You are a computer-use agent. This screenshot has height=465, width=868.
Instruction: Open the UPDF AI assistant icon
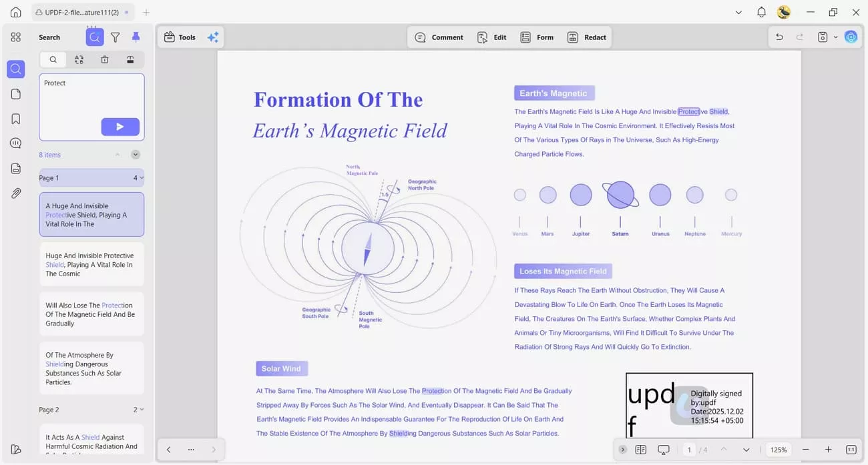pyautogui.click(x=851, y=37)
